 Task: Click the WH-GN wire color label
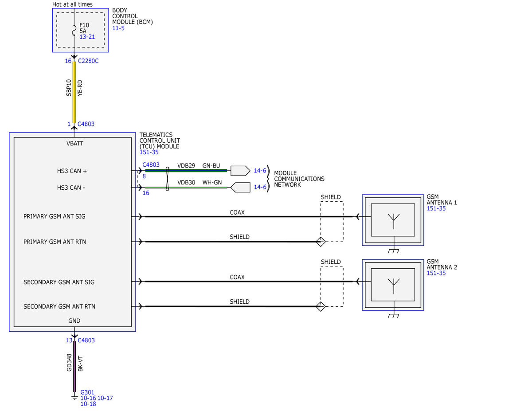tap(211, 182)
